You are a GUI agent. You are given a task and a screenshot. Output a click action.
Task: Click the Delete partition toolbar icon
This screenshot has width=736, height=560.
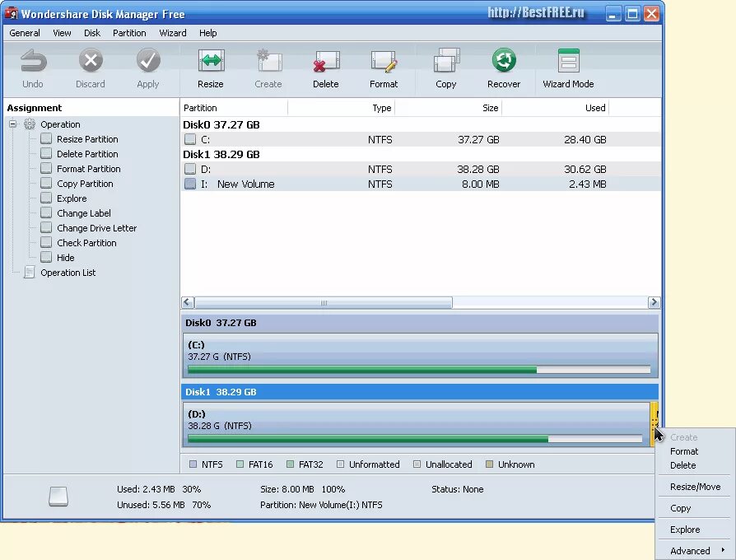[326, 62]
